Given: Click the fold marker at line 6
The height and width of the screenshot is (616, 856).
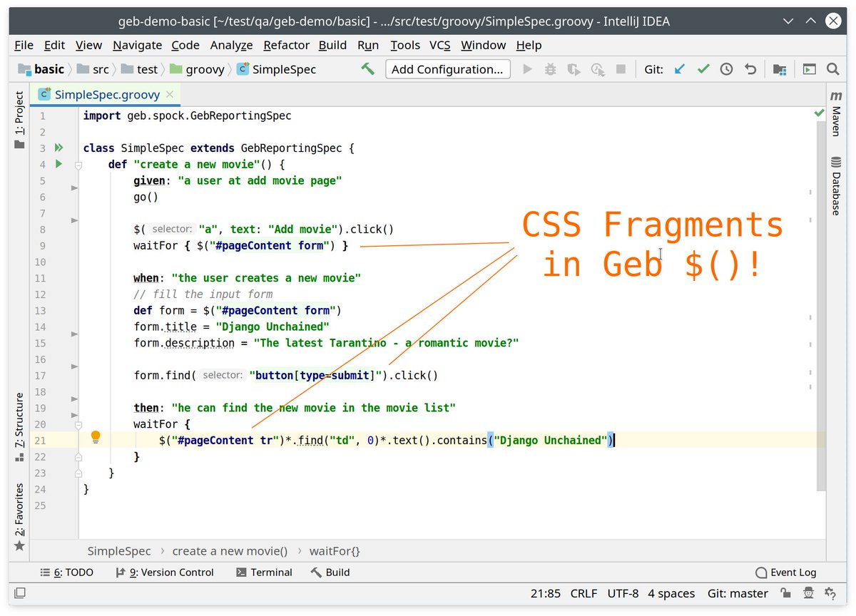Looking at the screenshot, I should pyautogui.click(x=74, y=188).
